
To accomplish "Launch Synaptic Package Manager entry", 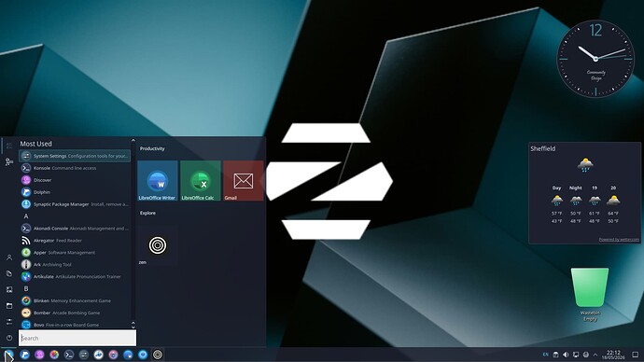I will 75,204.
